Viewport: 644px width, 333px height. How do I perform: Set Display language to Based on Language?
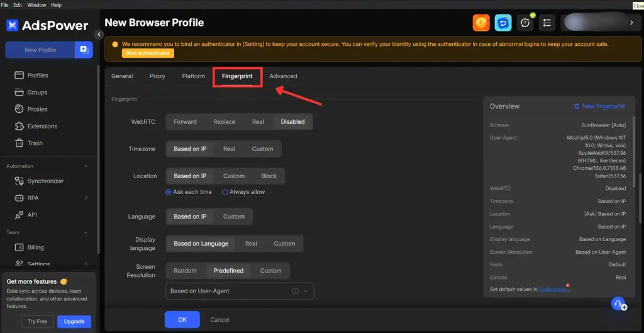(x=201, y=244)
